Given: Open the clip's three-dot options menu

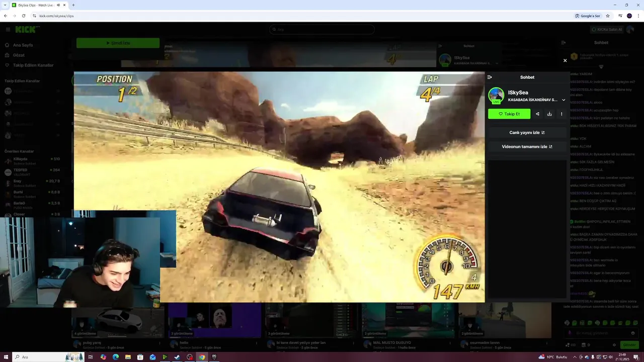Looking at the screenshot, I should 561,114.
